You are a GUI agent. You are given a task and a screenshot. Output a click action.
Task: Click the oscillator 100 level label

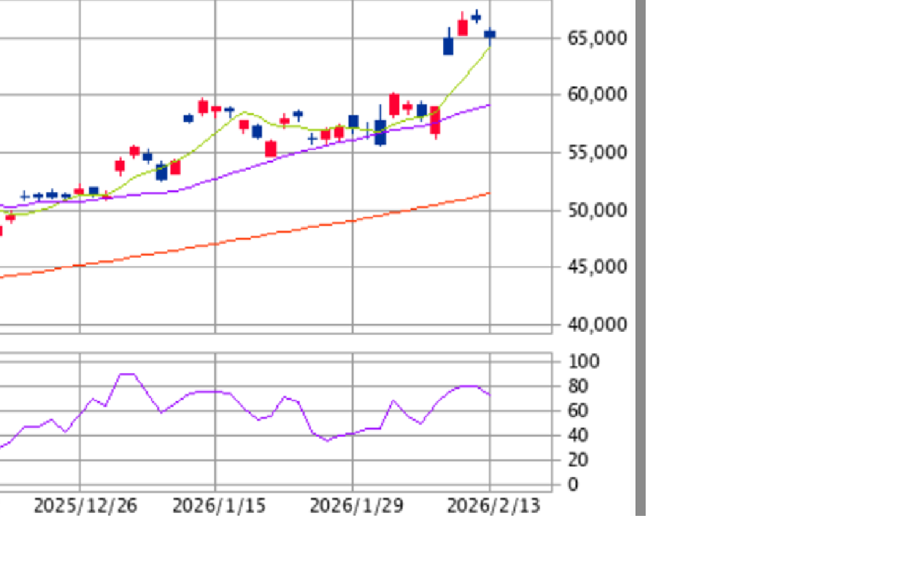coord(583,361)
